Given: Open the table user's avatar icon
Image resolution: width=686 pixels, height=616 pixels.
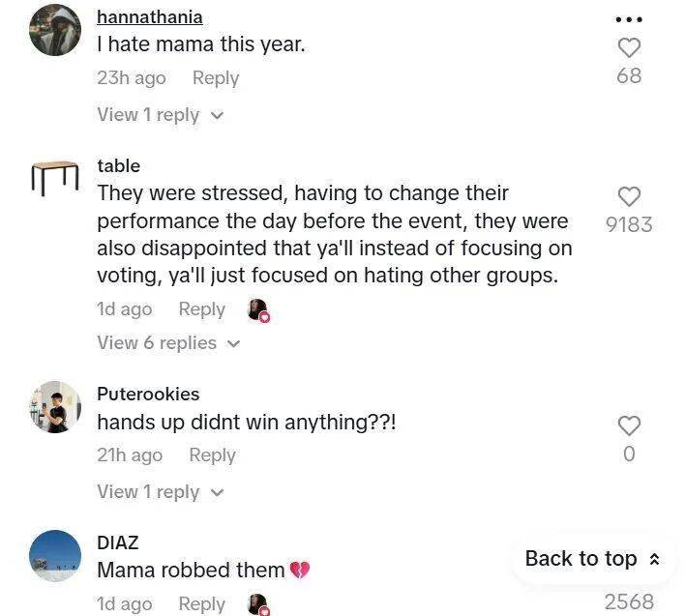Looking at the screenshot, I should (x=55, y=179).
